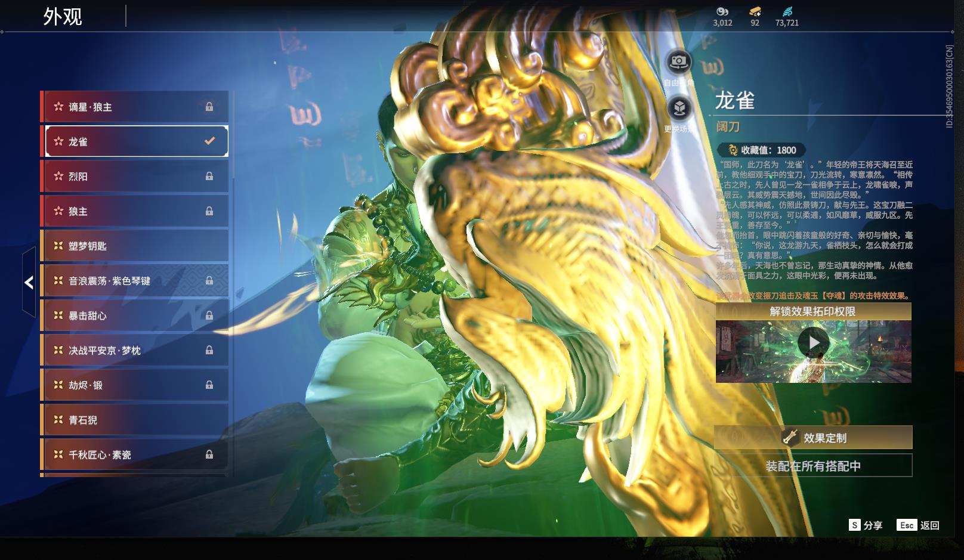
Task: Select the 劫烬·锻 skin entry
Action: [135, 385]
